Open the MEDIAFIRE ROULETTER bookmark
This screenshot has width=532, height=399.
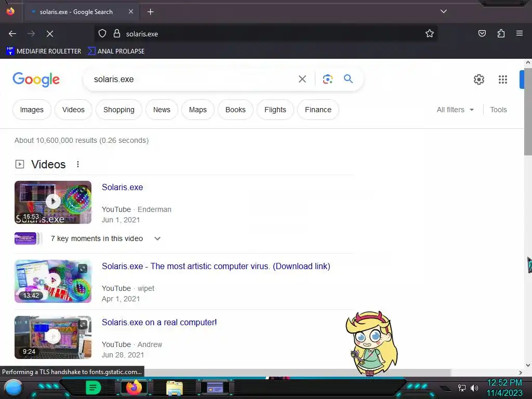pos(44,51)
